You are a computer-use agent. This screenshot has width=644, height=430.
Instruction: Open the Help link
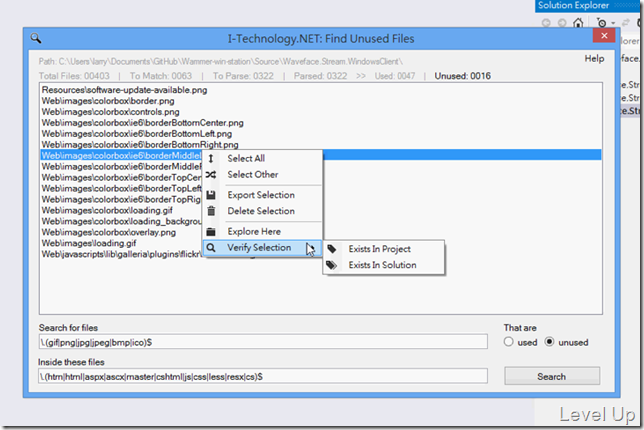point(594,59)
